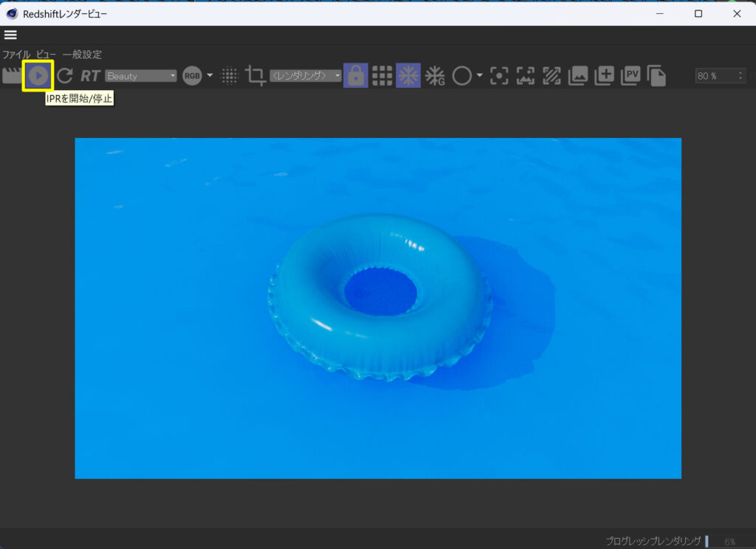Click the circle clay mode icon
The width and height of the screenshot is (756, 549).
coord(462,76)
